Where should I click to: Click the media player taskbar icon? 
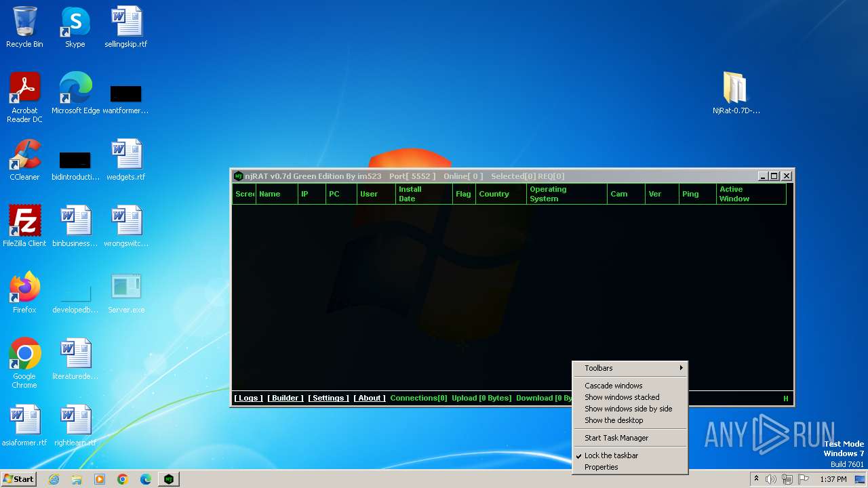(100, 479)
